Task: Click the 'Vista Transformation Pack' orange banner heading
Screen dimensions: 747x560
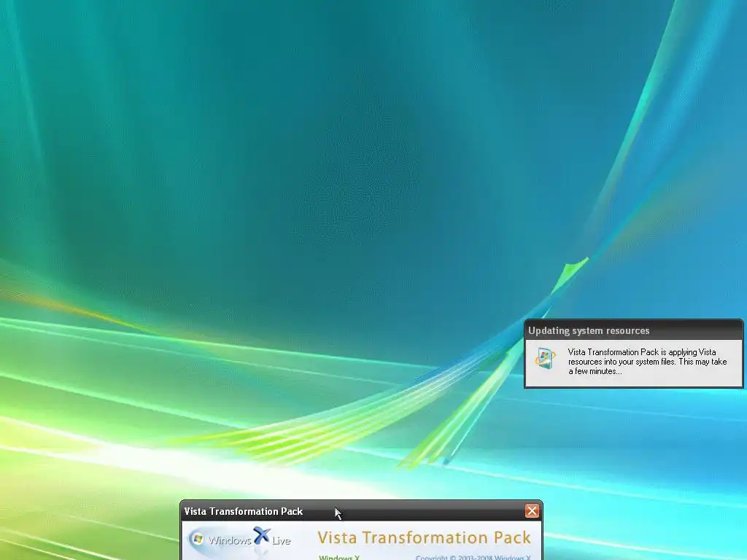Action: (424, 537)
